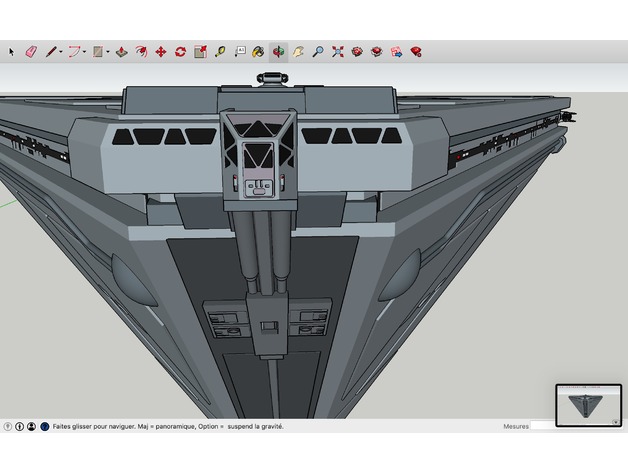Open the Extension Manager ruby icon

coord(416,52)
